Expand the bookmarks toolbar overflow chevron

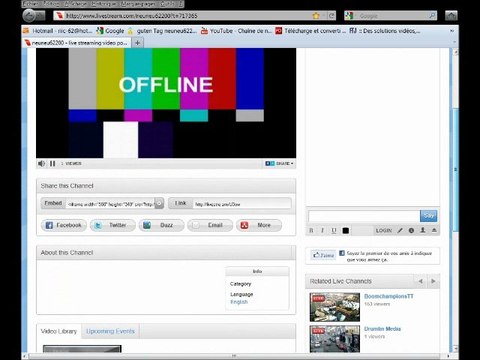[452, 31]
